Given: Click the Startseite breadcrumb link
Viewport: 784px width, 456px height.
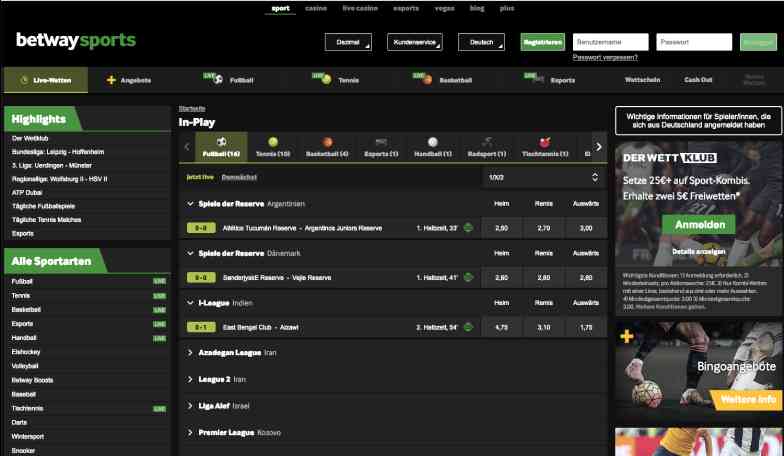Looking at the screenshot, I should point(192,108).
